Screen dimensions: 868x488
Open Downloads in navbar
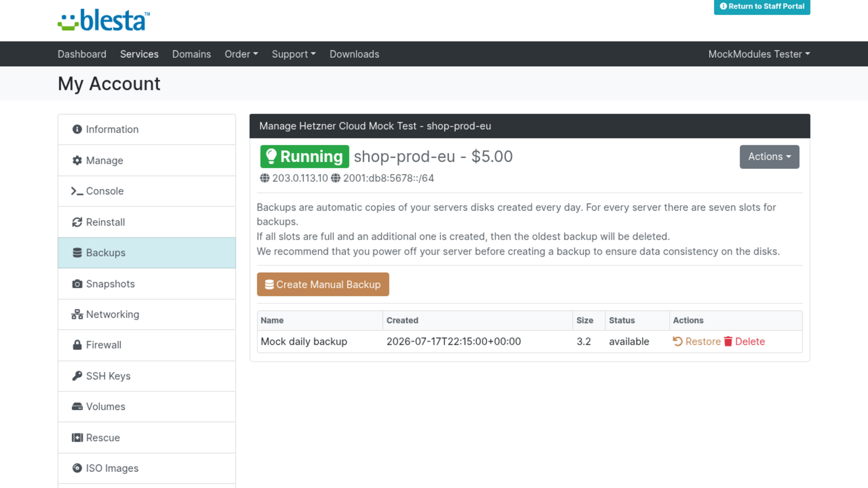click(x=354, y=54)
